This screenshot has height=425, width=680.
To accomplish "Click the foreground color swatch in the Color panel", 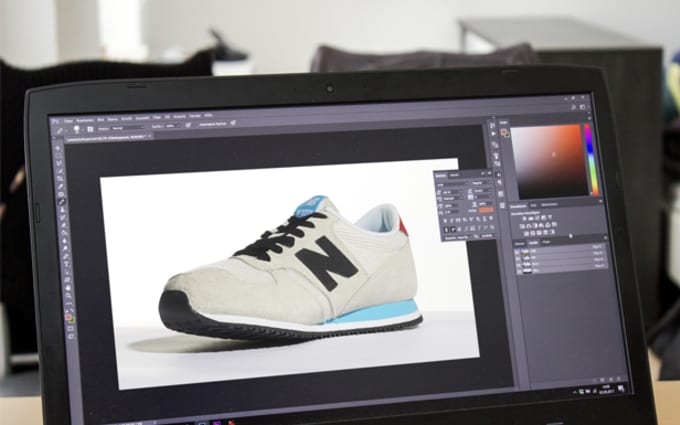I will [x=503, y=132].
